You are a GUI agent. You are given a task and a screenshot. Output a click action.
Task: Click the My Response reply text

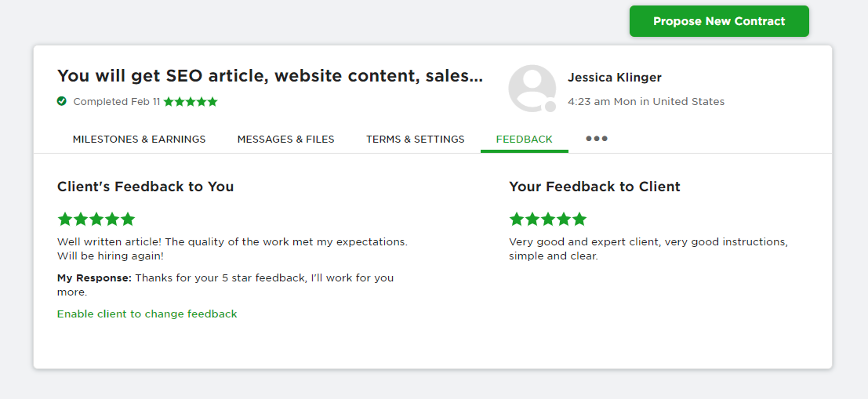(225, 285)
